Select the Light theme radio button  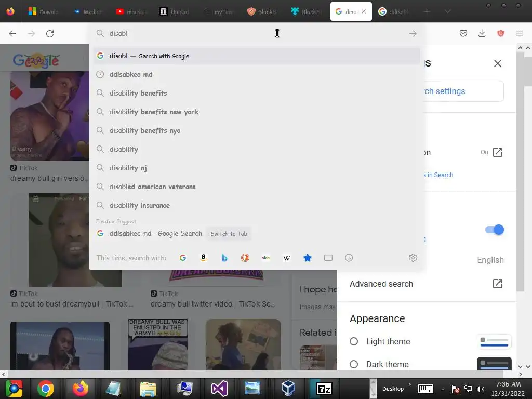click(x=353, y=341)
